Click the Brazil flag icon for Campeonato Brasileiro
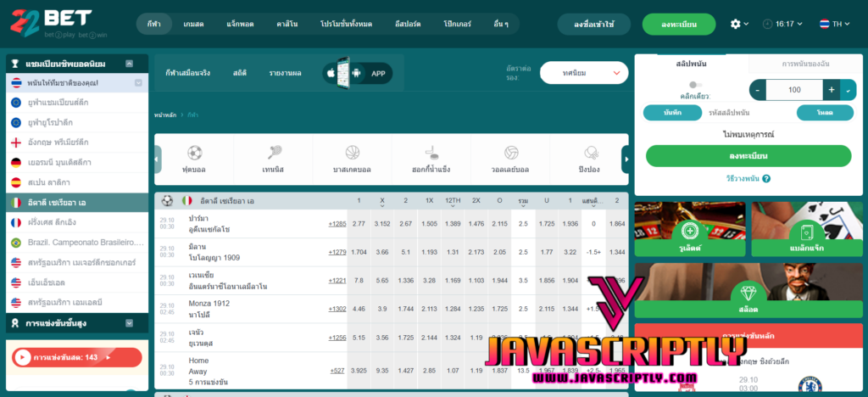868x397 pixels. pyautogui.click(x=16, y=243)
